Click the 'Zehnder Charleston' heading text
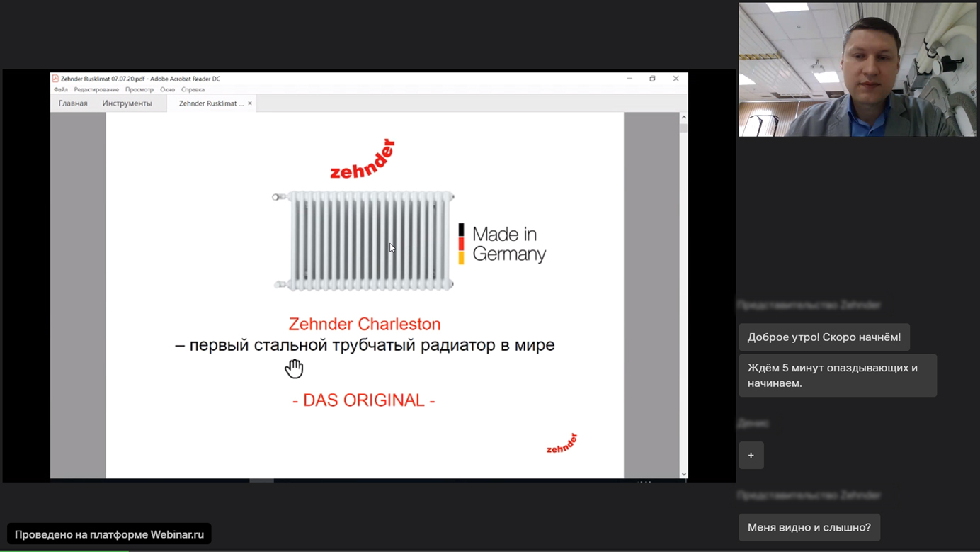Screen dimensions: 980x552 (x=365, y=324)
